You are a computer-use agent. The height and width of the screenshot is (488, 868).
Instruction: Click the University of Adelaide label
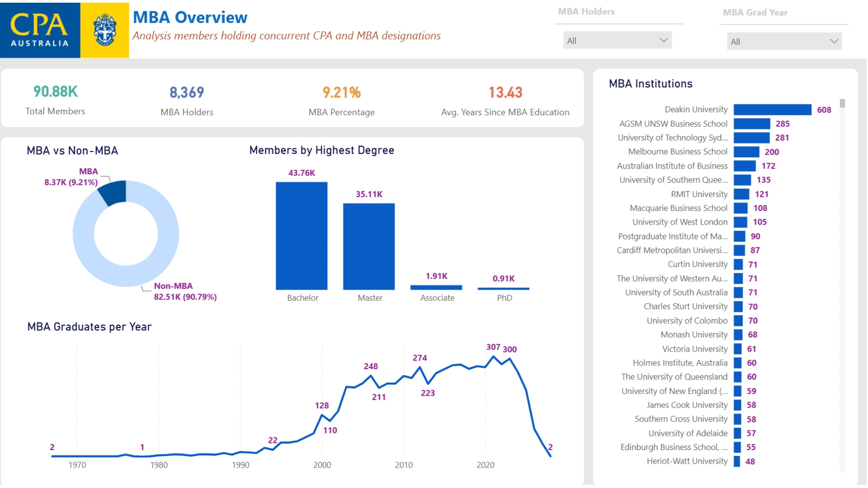click(688, 433)
